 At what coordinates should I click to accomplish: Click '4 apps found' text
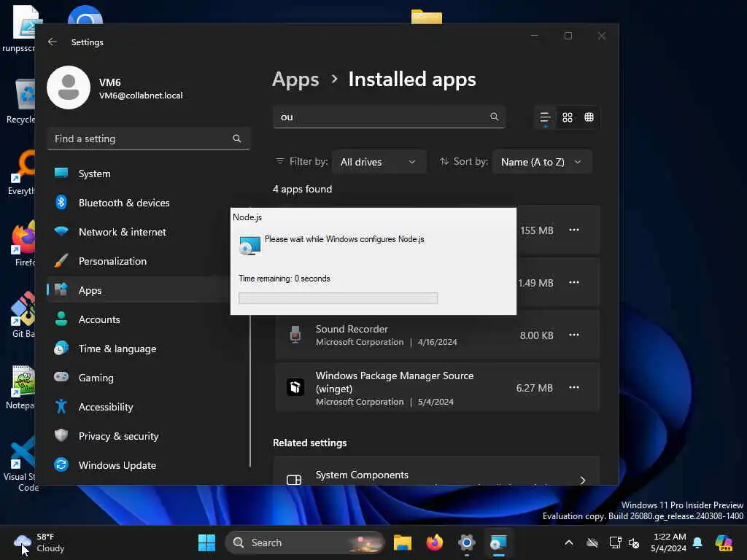[x=302, y=189]
